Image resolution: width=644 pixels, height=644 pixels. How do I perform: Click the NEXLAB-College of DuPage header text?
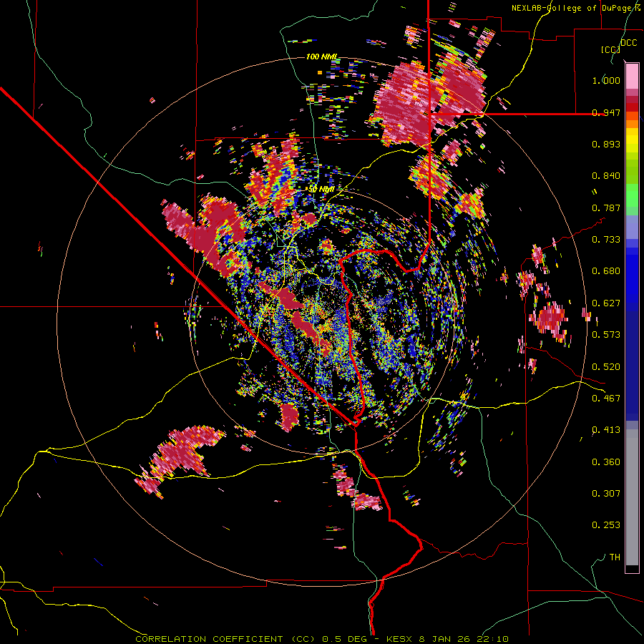coord(576,8)
